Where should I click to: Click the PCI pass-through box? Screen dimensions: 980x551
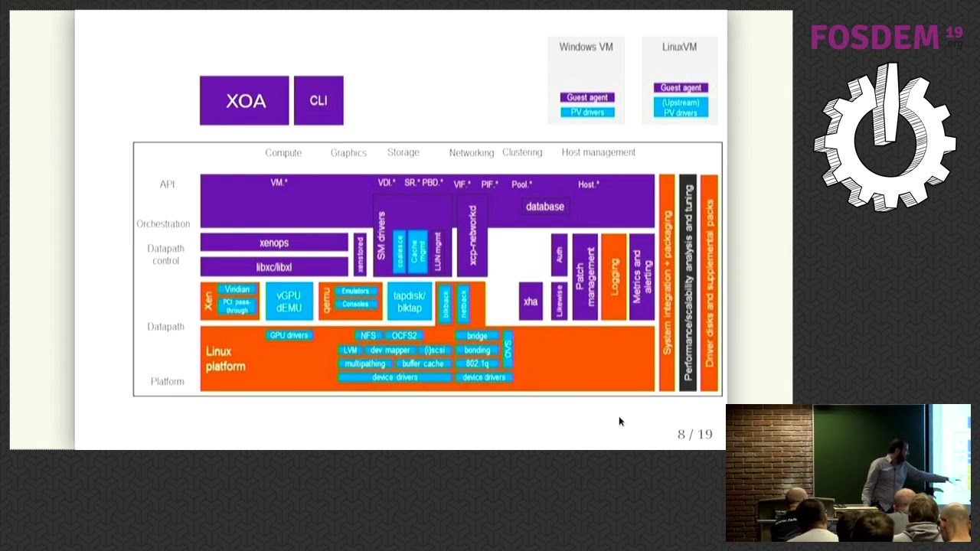237,306
